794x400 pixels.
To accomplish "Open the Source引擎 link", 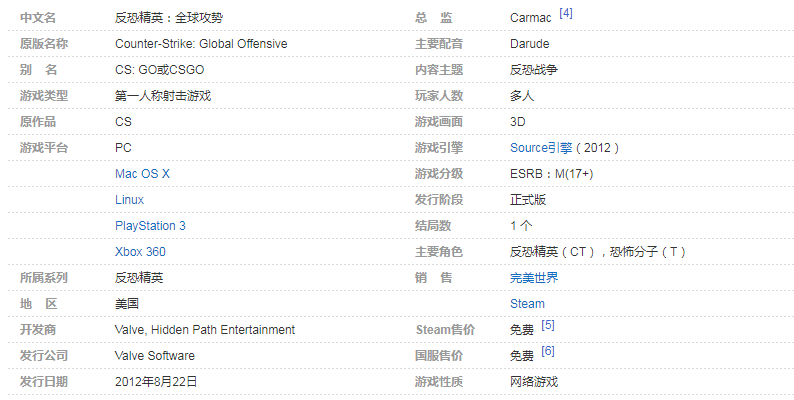I will pyautogui.click(x=541, y=148).
